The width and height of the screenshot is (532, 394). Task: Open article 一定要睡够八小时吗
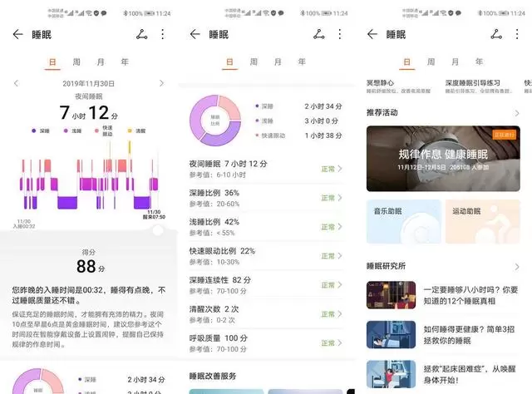point(443,295)
